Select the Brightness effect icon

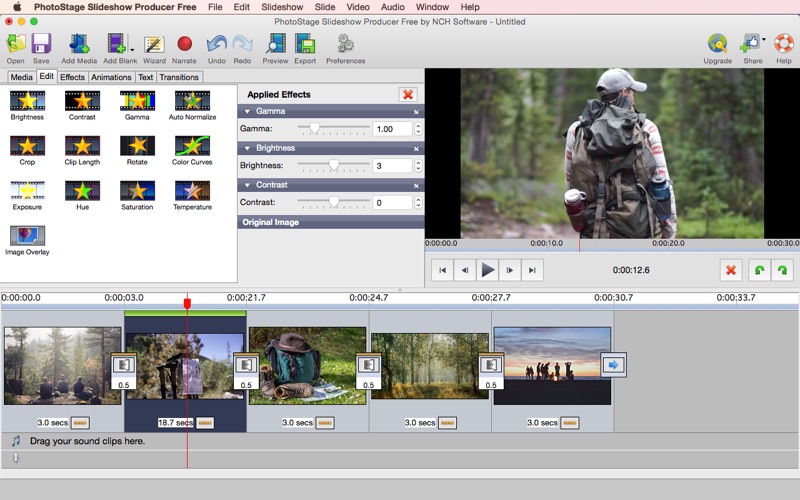click(x=27, y=100)
